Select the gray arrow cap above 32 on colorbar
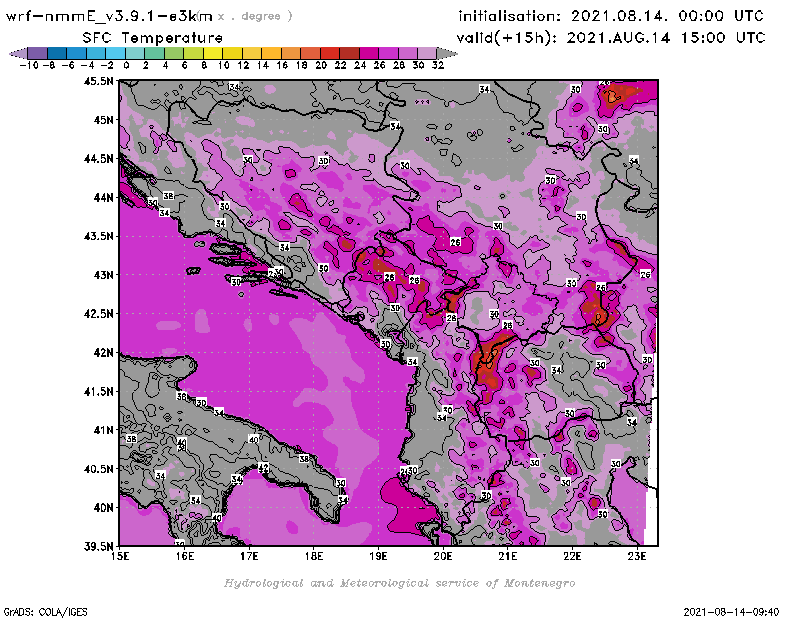 point(447,53)
